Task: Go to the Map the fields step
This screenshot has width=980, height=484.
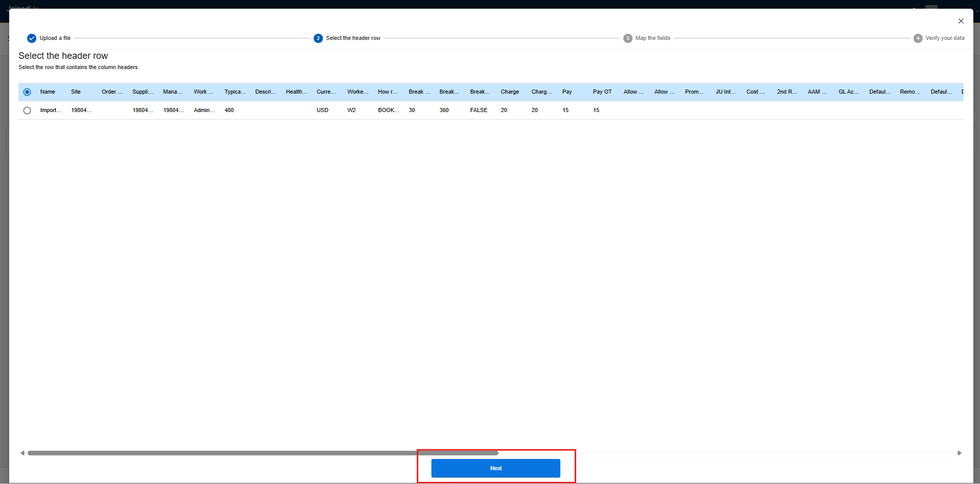Action: pos(652,38)
